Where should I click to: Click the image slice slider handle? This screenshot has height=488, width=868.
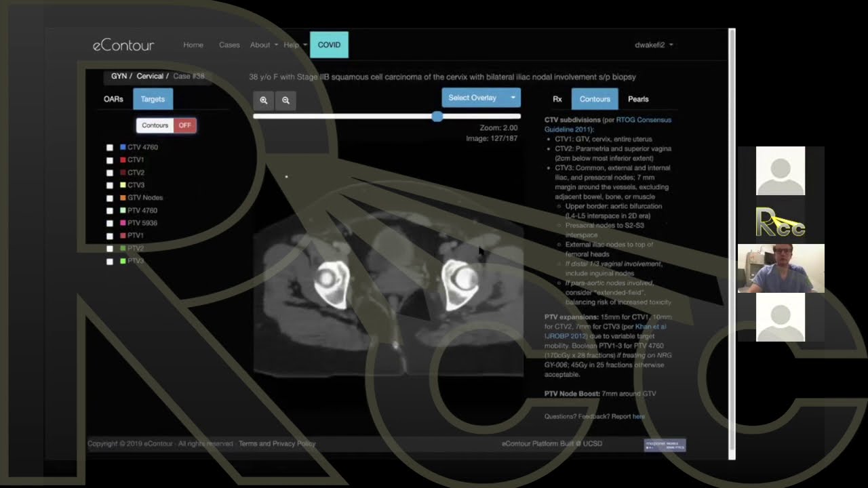[437, 117]
